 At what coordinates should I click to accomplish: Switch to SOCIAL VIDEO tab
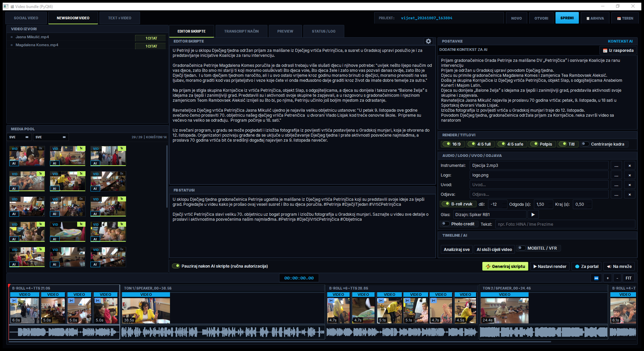[x=26, y=18]
